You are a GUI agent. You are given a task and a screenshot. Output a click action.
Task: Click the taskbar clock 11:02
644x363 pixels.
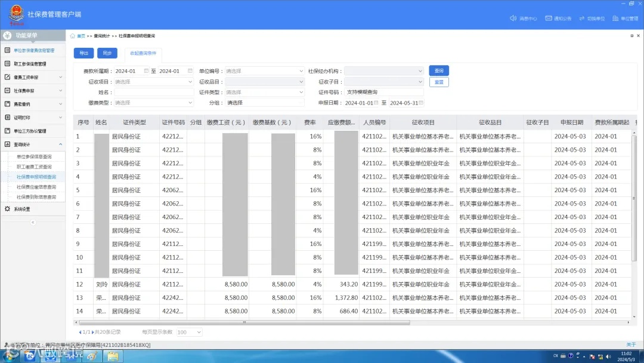626,353
